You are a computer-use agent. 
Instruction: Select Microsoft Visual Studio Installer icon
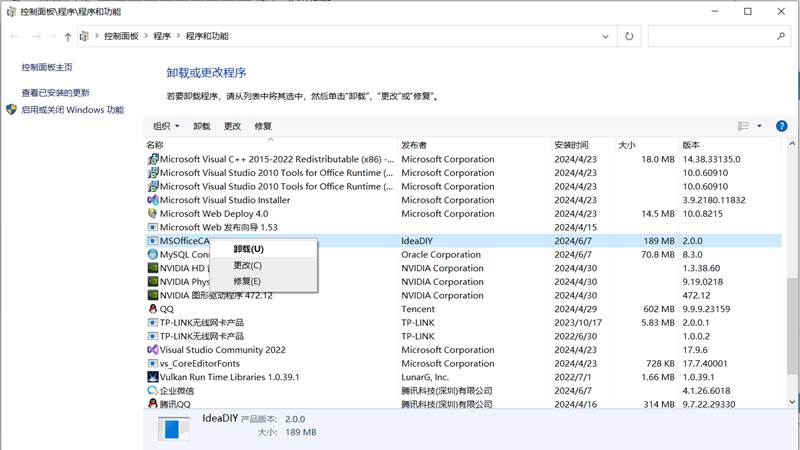pos(153,200)
